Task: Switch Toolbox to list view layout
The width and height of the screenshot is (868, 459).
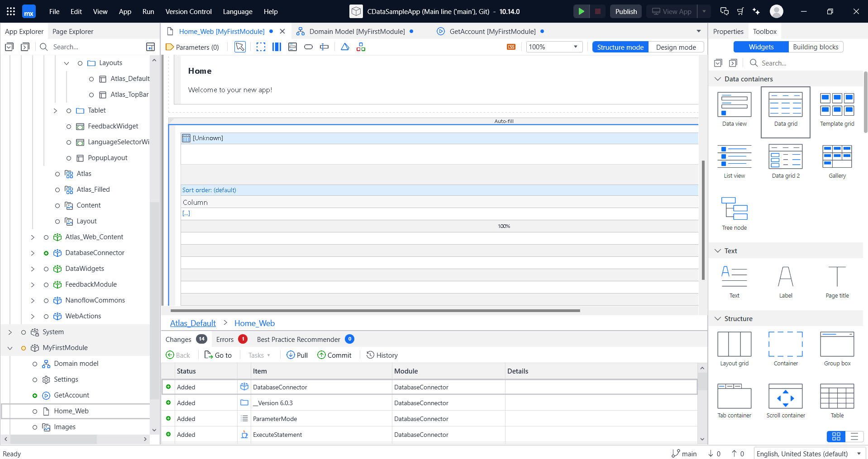Action: [854, 436]
